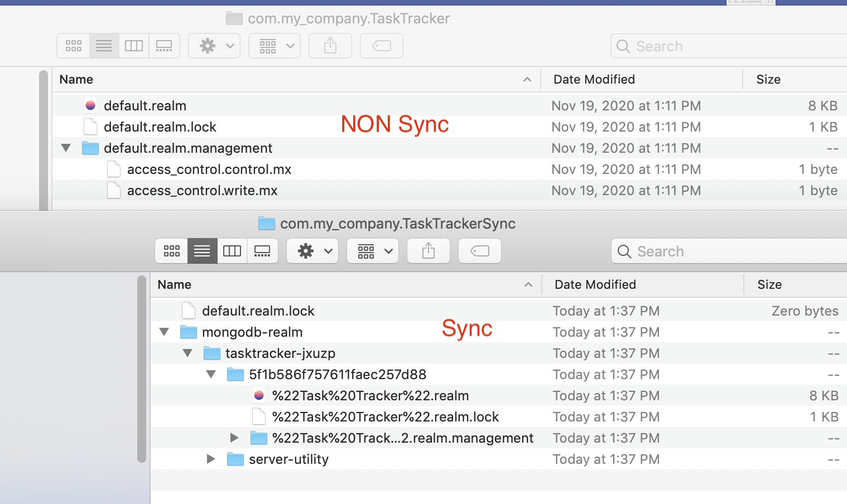Switch top window to gallery view
Viewport: 847px width, 504px height.
point(164,46)
